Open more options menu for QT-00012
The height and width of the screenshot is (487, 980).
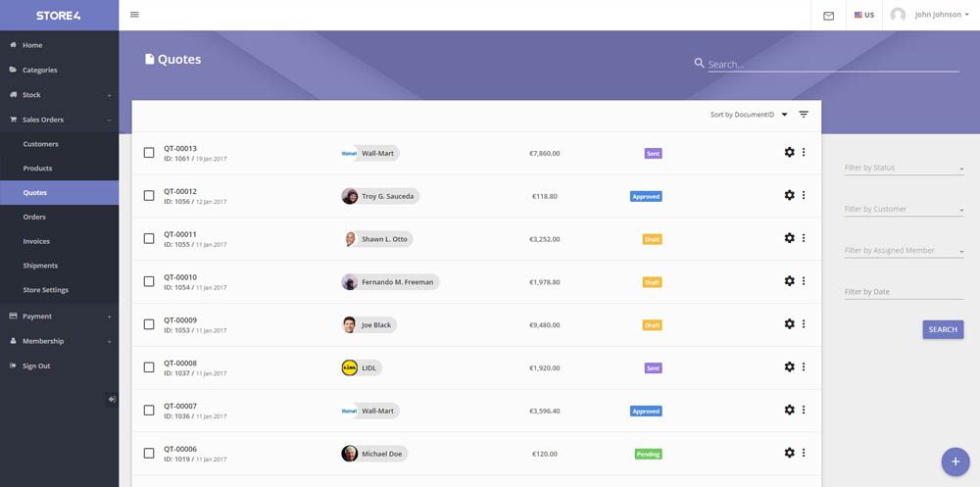[x=804, y=195]
